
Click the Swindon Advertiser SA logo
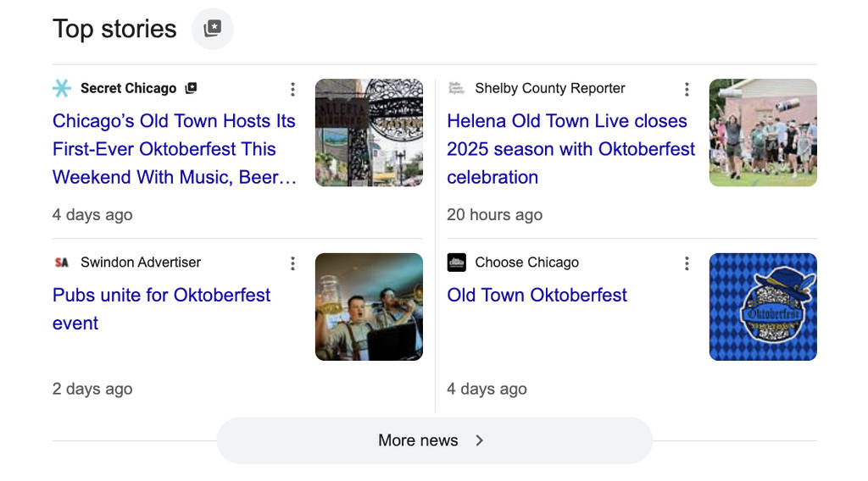[62, 263]
